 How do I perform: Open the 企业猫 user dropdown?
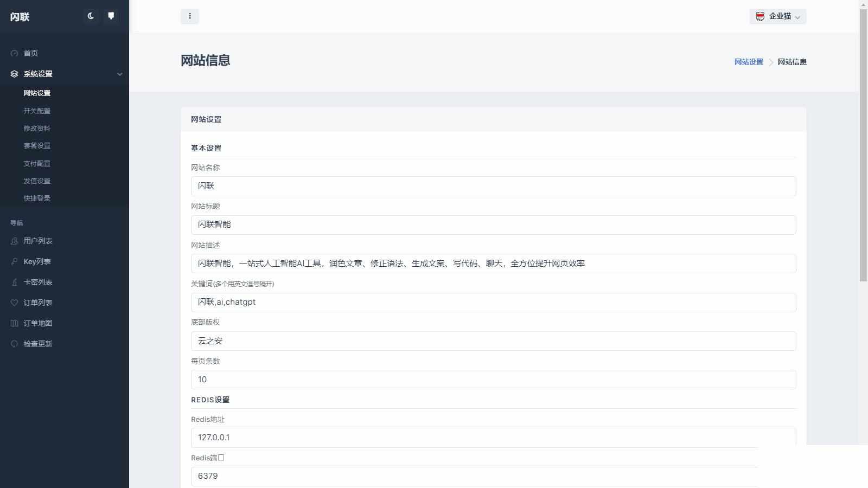click(778, 16)
